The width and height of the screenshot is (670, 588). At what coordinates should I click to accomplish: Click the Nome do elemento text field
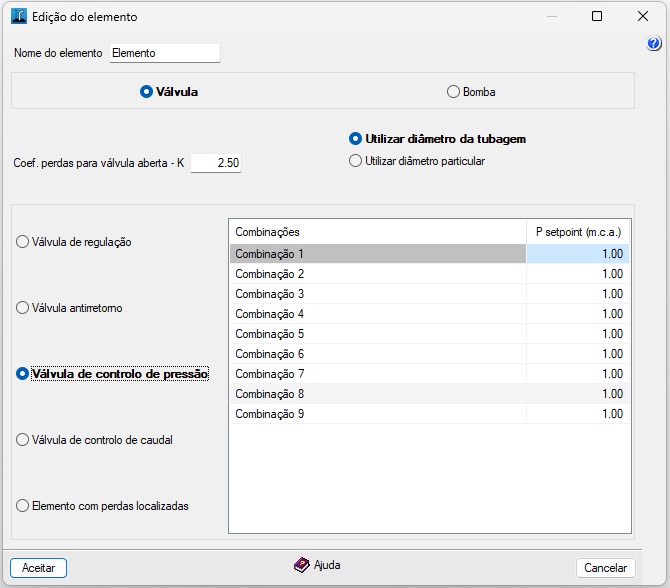coord(164,53)
